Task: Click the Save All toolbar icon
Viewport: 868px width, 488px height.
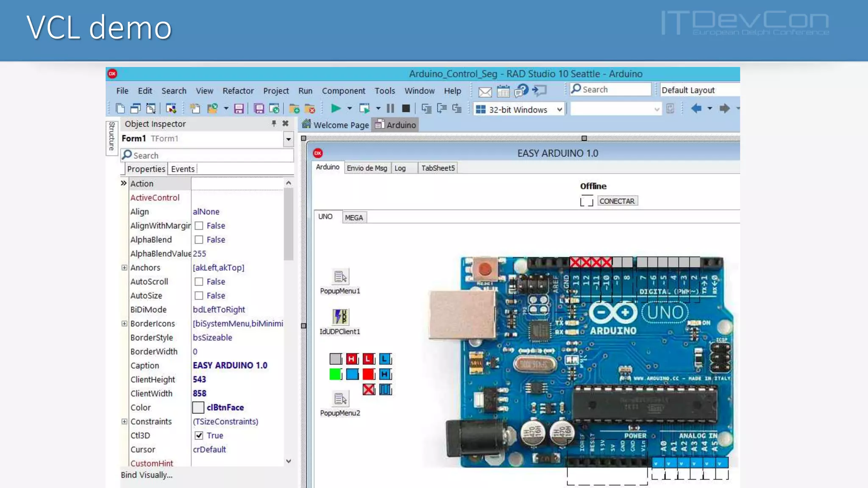Action: click(x=259, y=109)
